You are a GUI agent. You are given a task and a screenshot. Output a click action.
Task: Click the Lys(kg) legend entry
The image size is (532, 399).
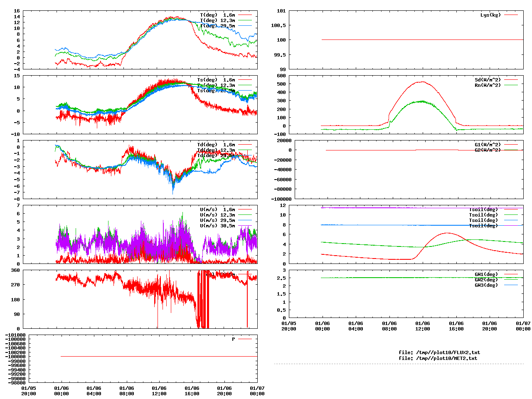pos(490,15)
